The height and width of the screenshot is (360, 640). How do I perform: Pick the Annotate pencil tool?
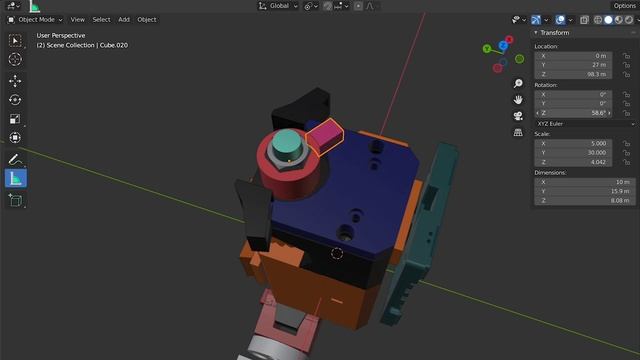click(x=15, y=159)
